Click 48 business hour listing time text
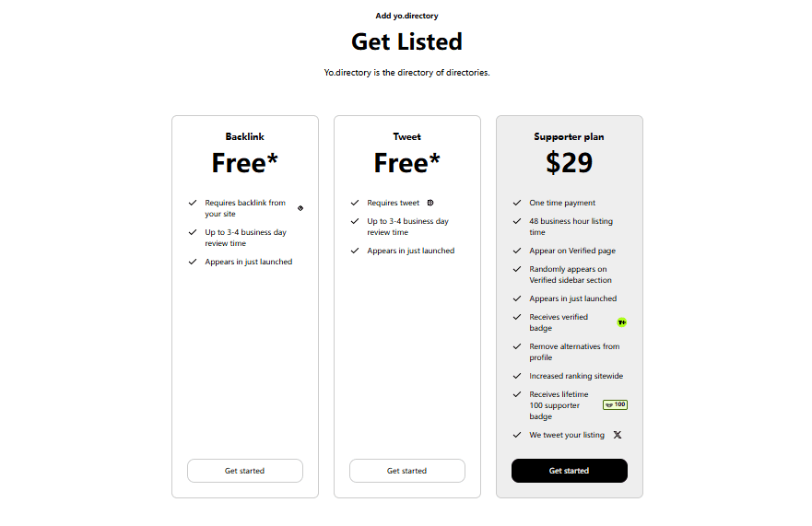 pos(571,227)
